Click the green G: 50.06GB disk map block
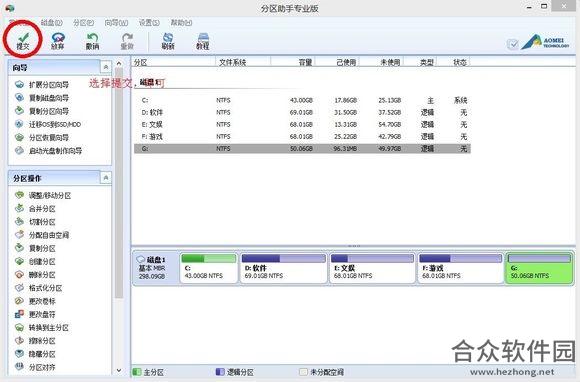Viewport: 580px width, 382px height. [x=539, y=268]
